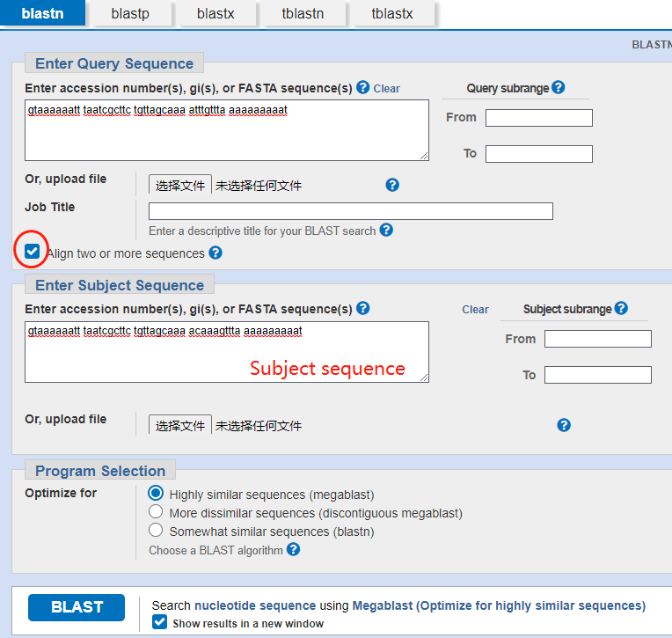Image resolution: width=672 pixels, height=638 pixels.
Task: Click the Job Title input field
Action: (x=351, y=211)
